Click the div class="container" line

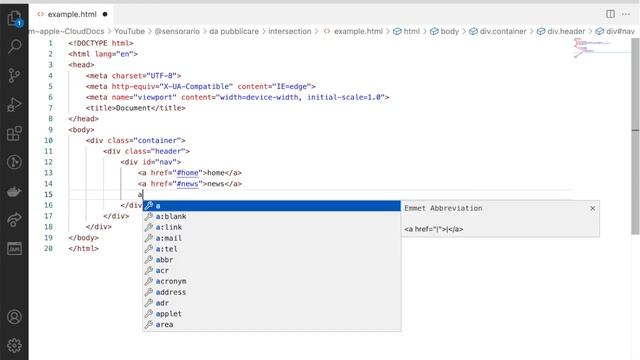(136, 140)
